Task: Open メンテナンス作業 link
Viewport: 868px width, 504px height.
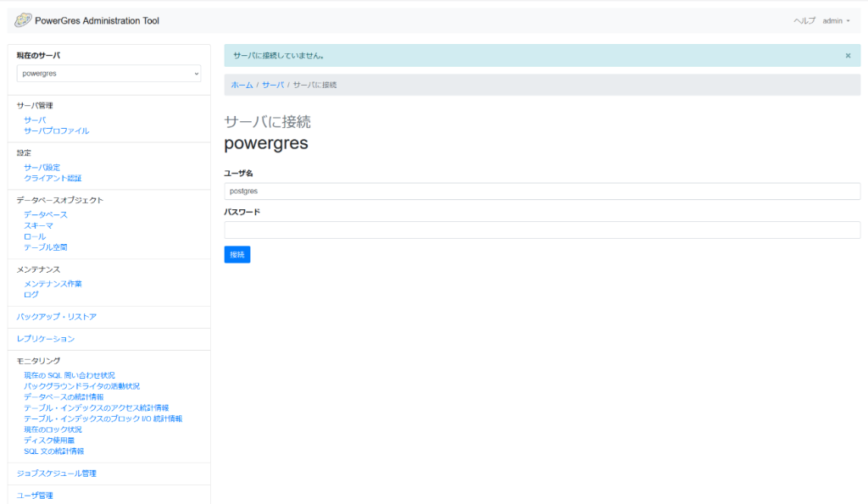Action: pyautogui.click(x=53, y=284)
